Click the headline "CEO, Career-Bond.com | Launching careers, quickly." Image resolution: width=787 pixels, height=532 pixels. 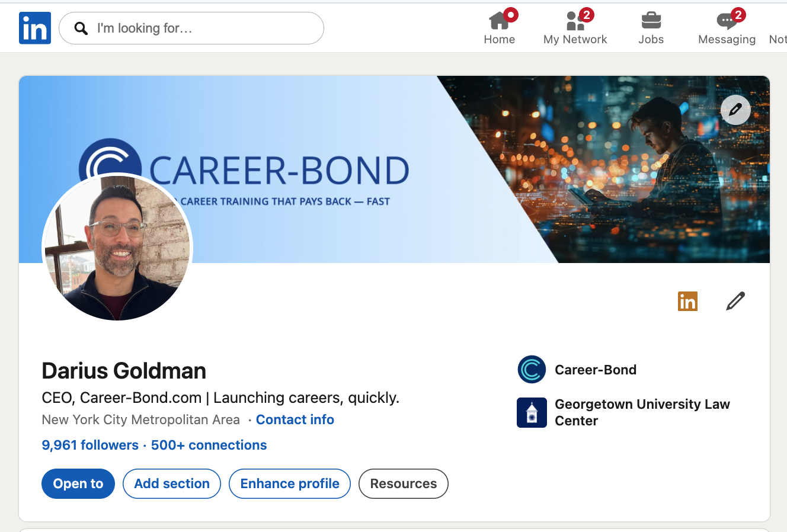[x=220, y=398]
